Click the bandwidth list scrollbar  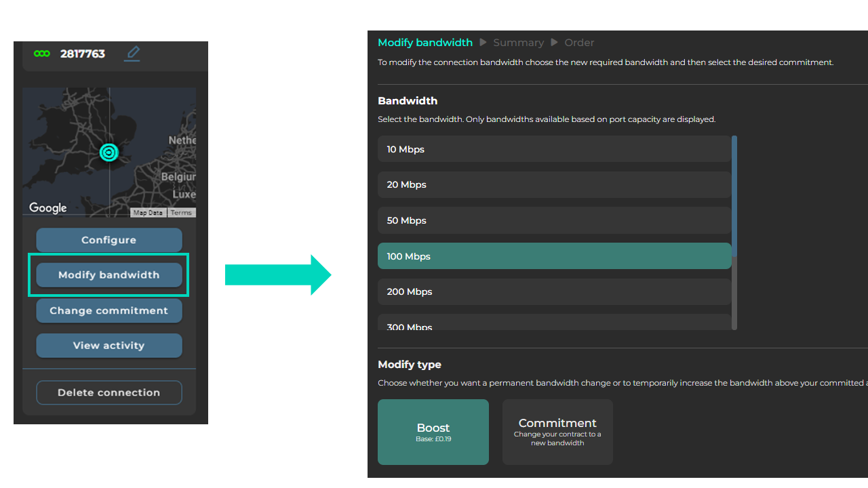point(734,197)
